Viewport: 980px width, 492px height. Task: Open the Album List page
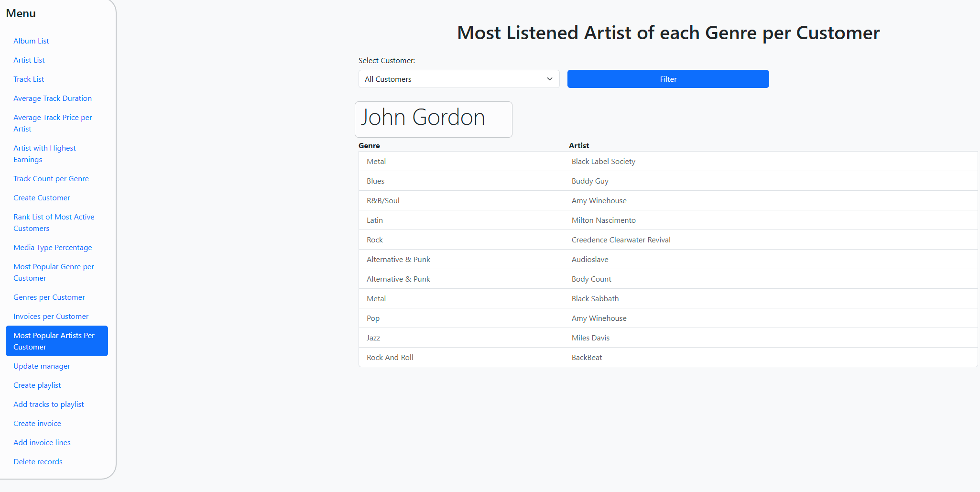coord(31,41)
